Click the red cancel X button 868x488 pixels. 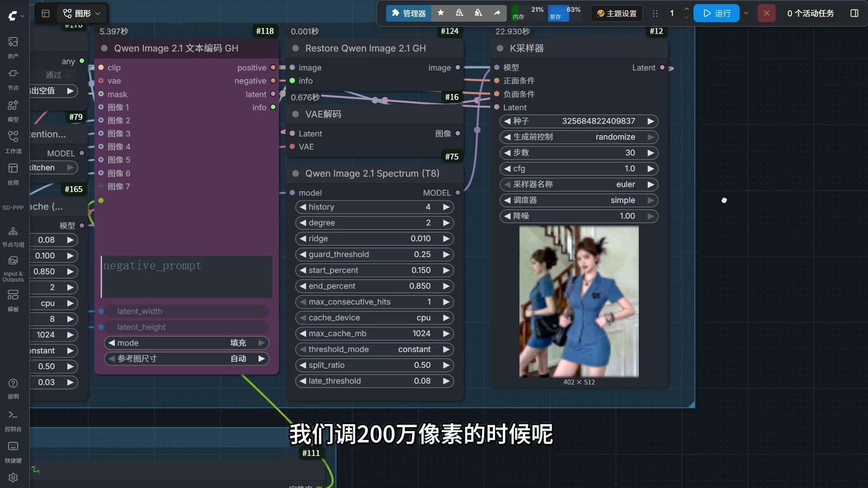click(766, 13)
